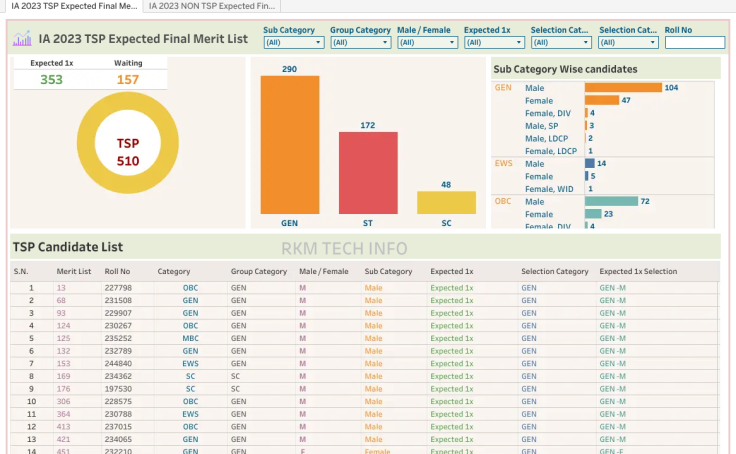Select roll number 230788 cell
The image size is (736, 454).
118,414
